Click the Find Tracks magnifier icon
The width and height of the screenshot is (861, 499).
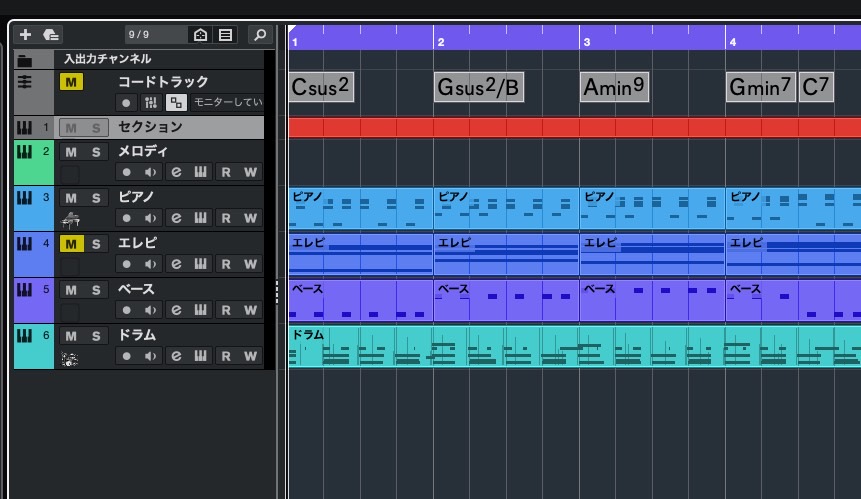point(260,35)
